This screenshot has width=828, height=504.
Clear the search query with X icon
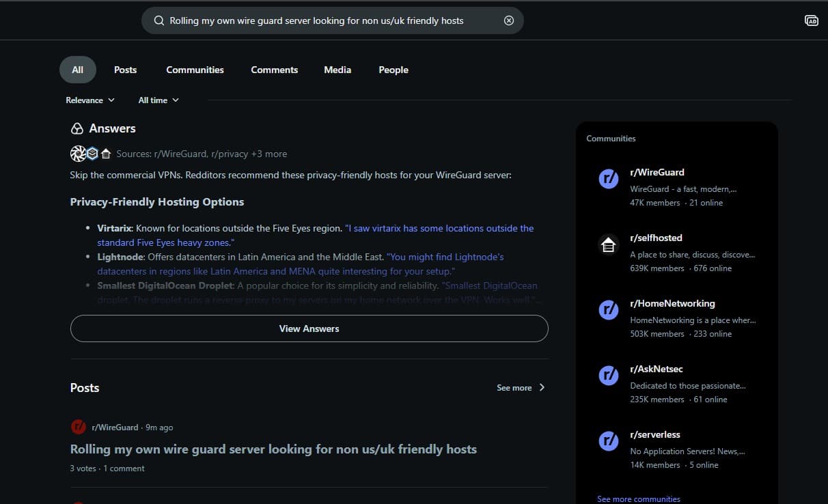click(x=508, y=20)
